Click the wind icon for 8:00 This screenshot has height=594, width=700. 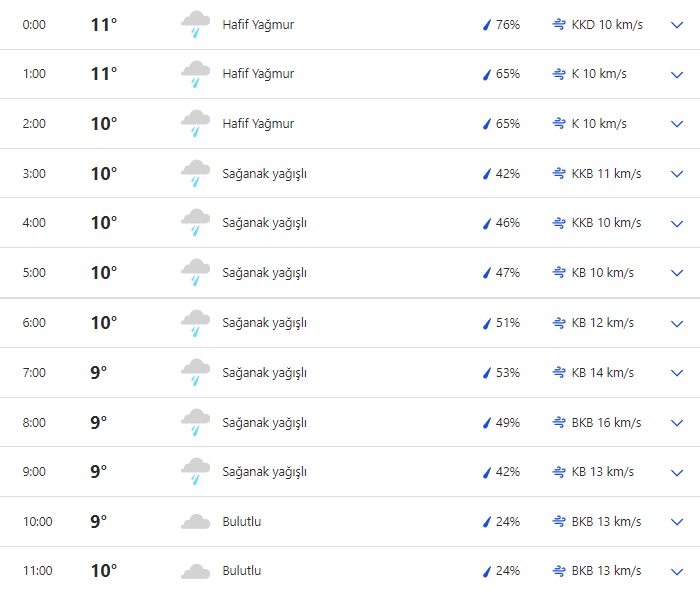point(559,423)
